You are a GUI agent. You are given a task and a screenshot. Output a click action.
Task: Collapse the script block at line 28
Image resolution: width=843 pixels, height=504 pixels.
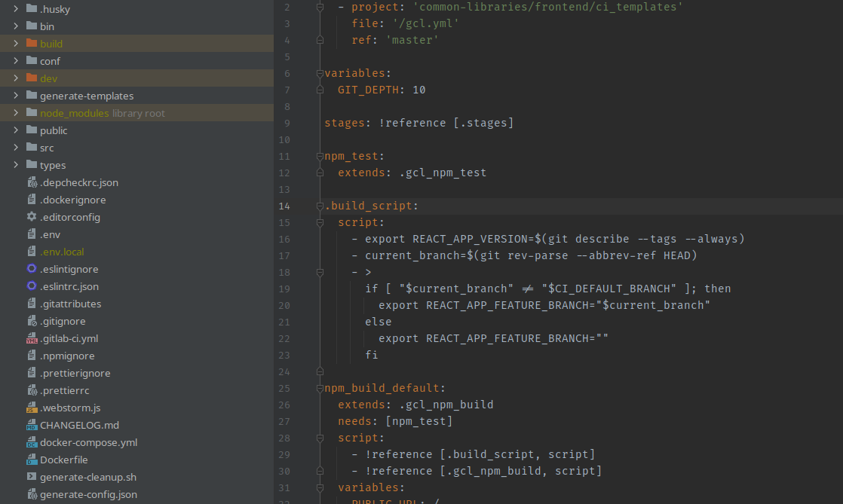pos(320,438)
